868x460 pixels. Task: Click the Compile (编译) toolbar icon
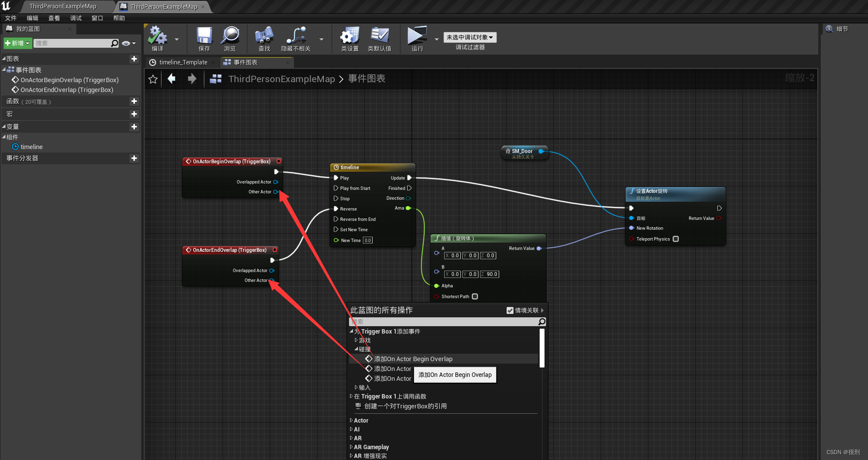pos(158,35)
